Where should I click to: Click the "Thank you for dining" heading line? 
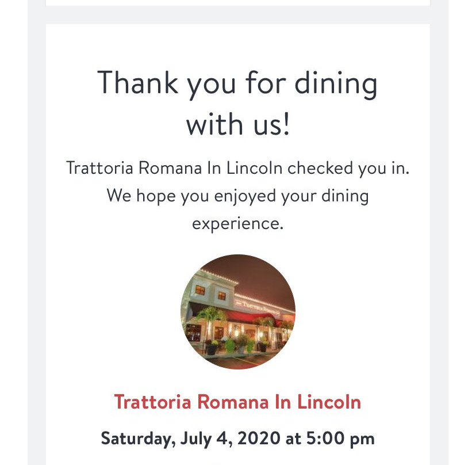point(237,82)
